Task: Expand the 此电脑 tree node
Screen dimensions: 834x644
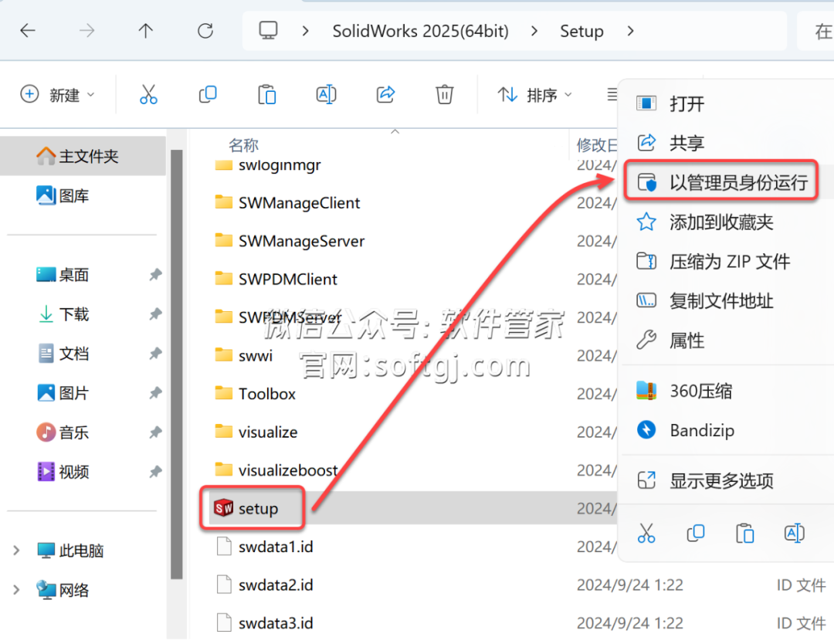Action: click(x=16, y=551)
